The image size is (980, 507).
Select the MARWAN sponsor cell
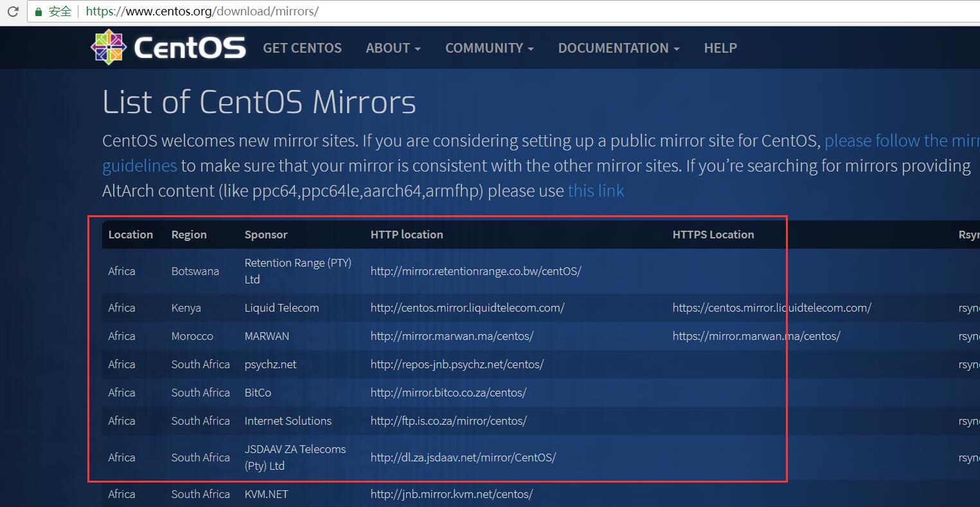click(x=267, y=336)
